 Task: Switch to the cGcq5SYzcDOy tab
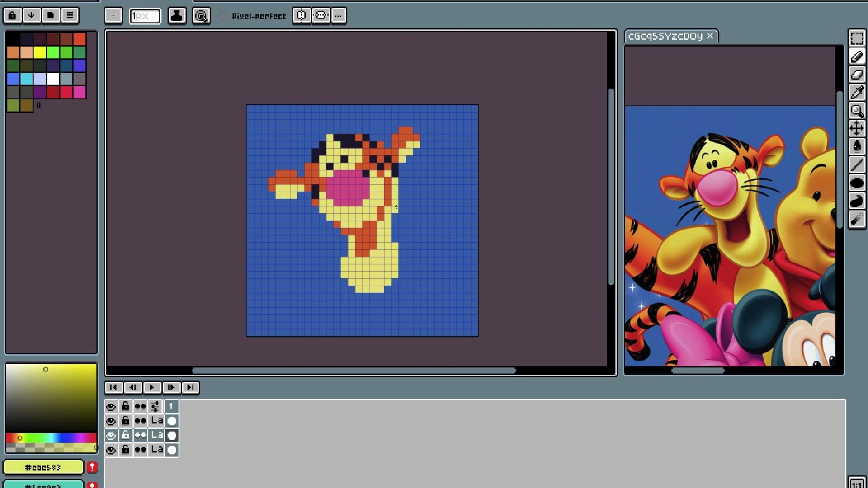pyautogui.click(x=665, y=36)
